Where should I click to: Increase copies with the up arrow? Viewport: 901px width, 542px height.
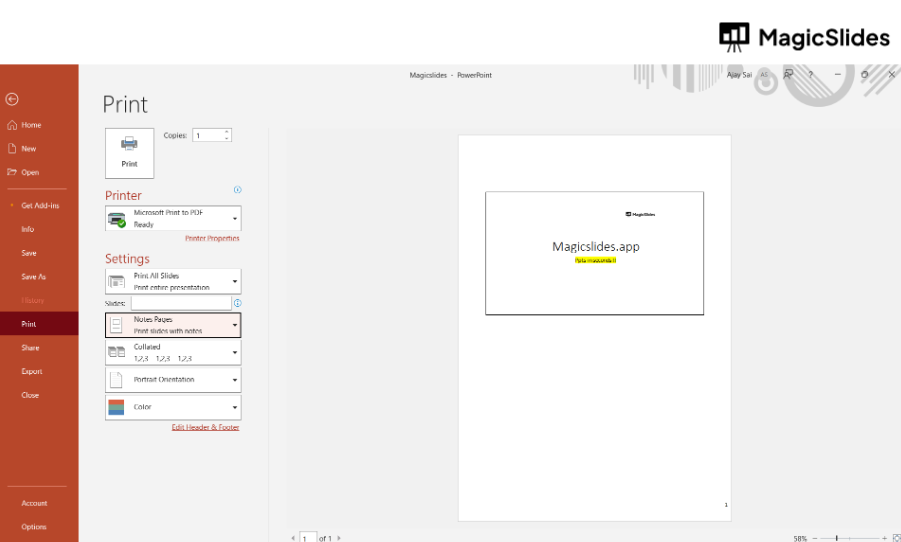coord(227,132)
